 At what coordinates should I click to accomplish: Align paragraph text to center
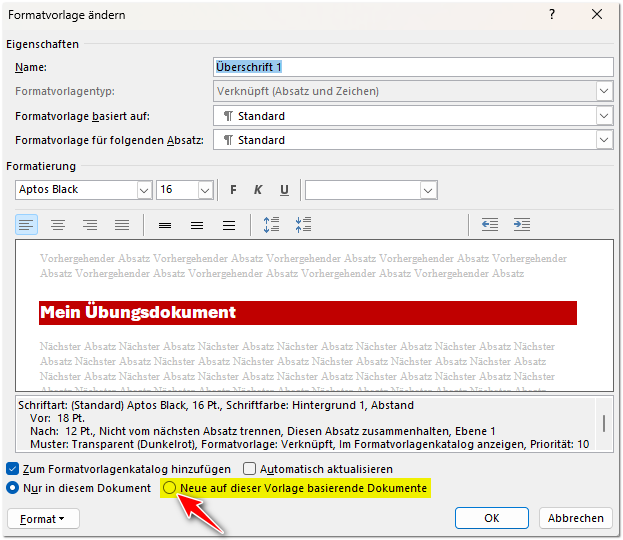point(58,225)
